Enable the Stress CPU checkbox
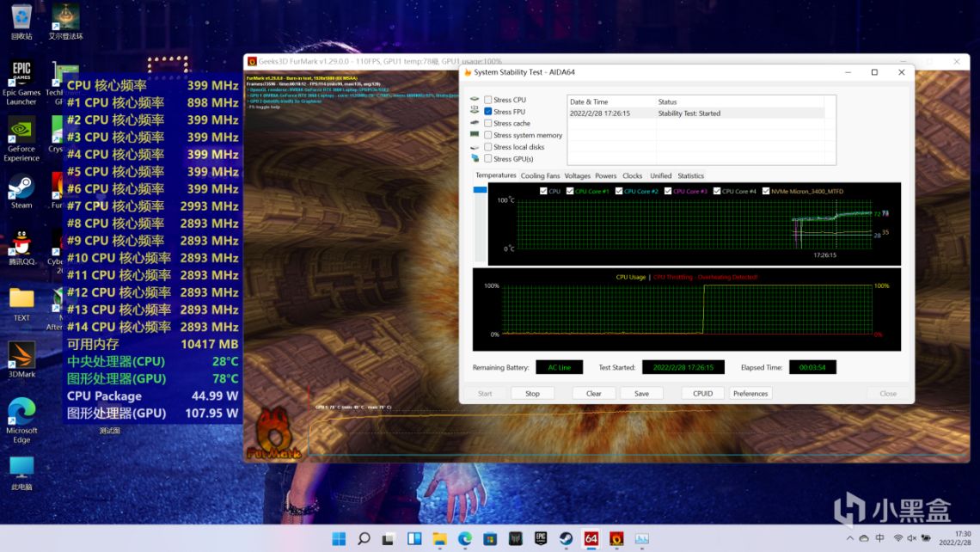The image size is (980, 552). (488, 100)
